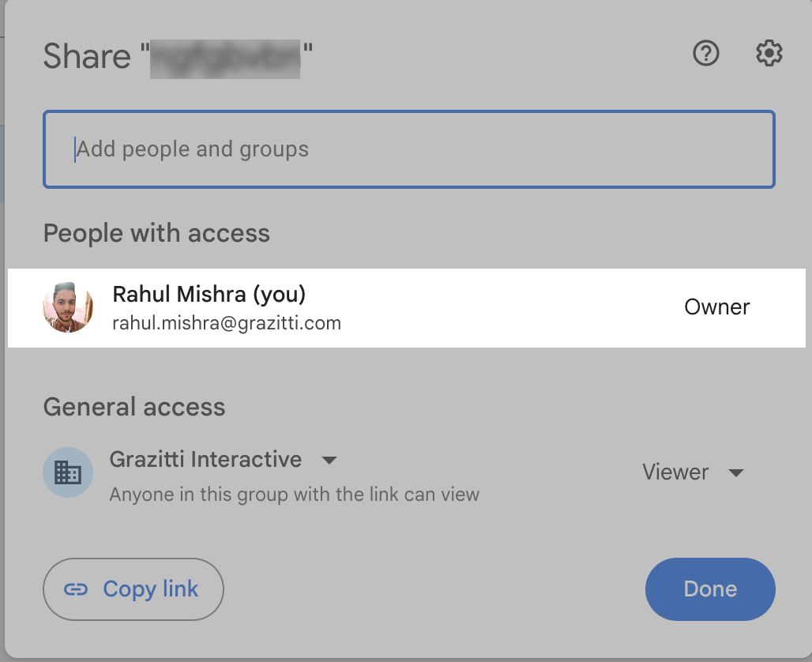812x662 pixels.
Task: Click Rahul Mishra's profile avatar
Action: pos(68,307)
